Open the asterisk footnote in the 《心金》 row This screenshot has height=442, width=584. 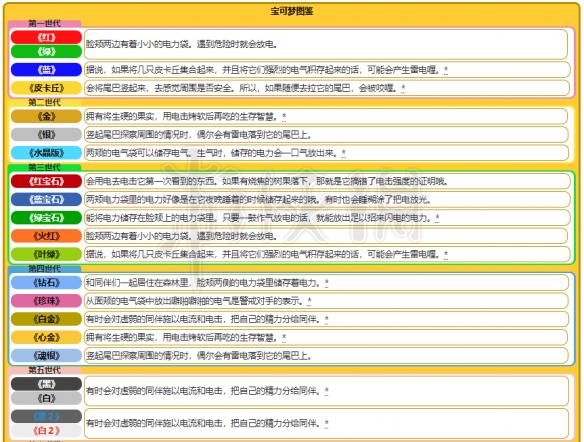click(284, 337)
